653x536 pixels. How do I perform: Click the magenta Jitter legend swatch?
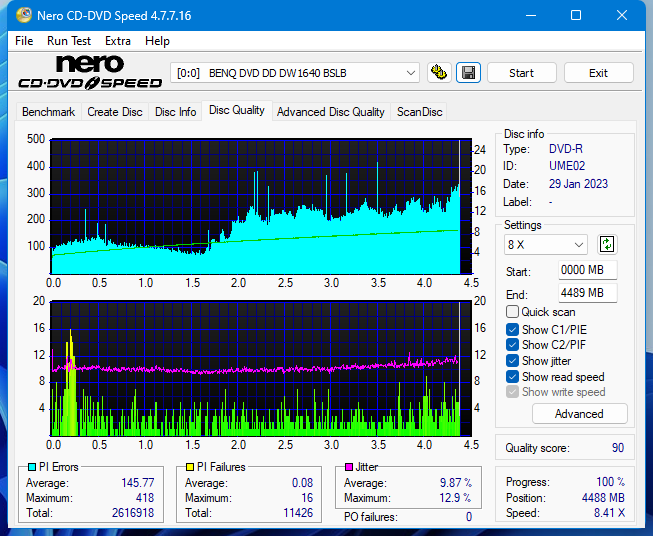click(349, 467)
